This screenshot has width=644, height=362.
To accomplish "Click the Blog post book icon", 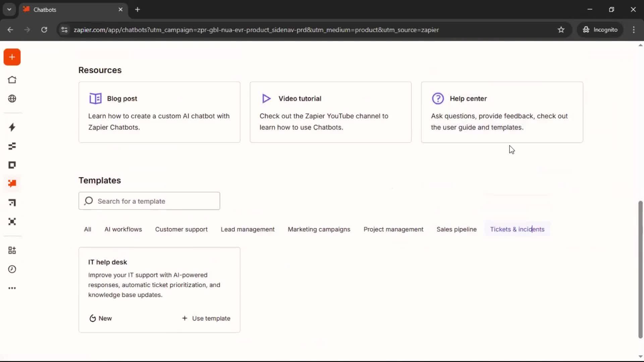I will 95,99.
